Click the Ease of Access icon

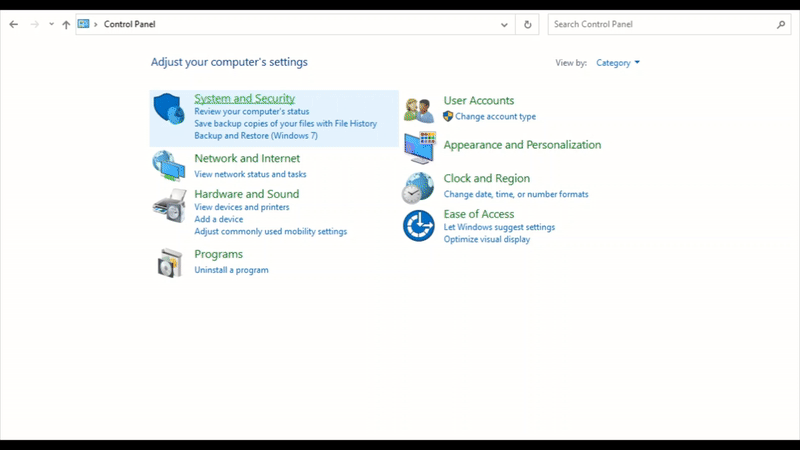(x=418, y=226)
